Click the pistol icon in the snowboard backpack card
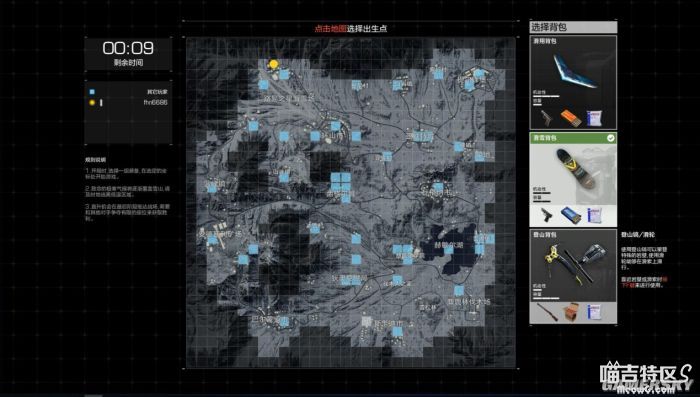The image size is (700, 397). pos(547,215)
